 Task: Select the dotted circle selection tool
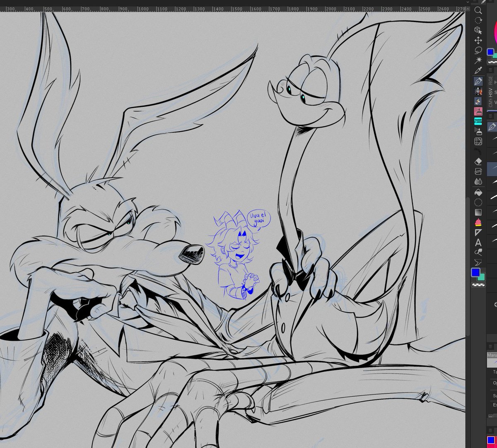pyautogui.click(x=478, y=202)
